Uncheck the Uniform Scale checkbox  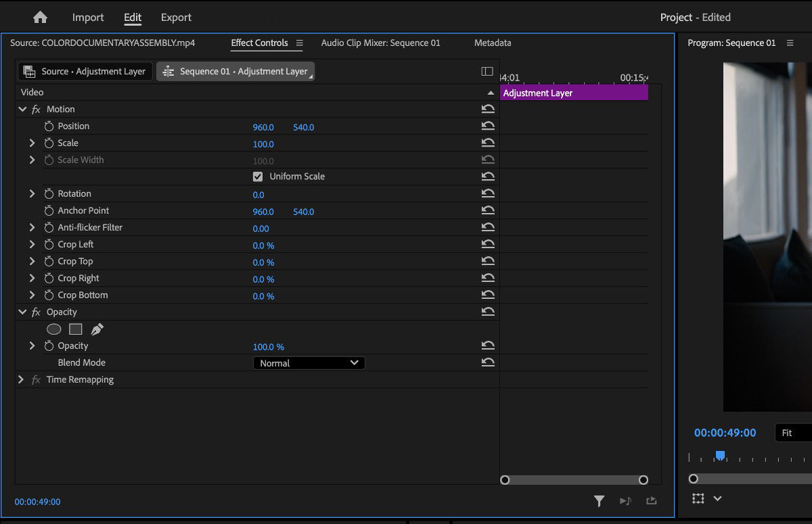click(258, 176)
